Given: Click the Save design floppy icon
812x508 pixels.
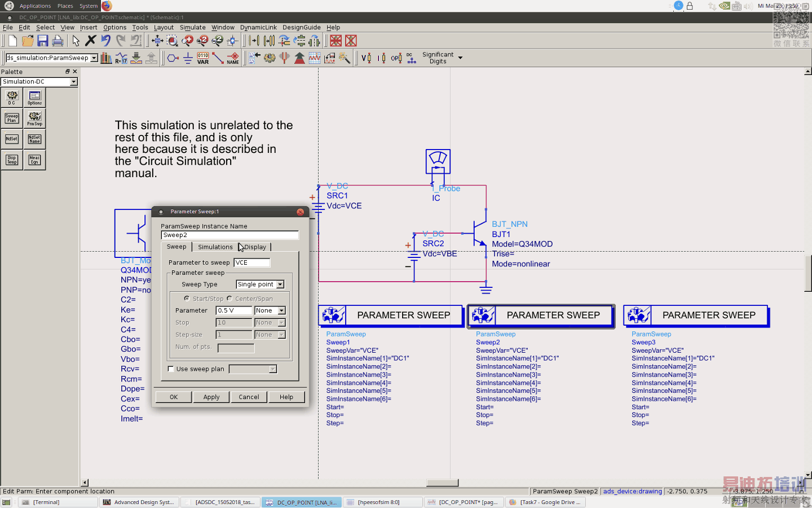Looking at the screenshot, I should coord(42,41).
